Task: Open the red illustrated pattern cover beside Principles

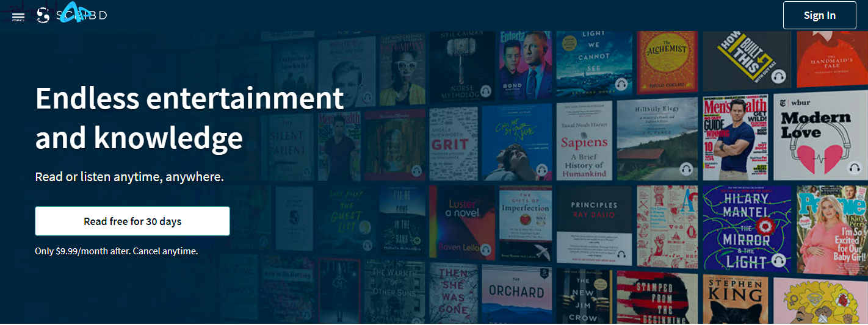Action: pos(667,227)
